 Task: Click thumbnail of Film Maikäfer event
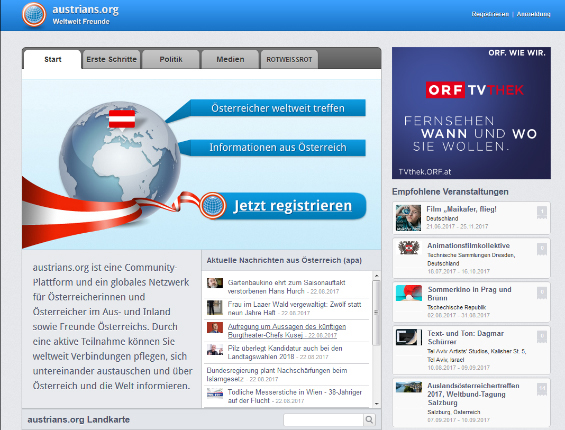(x=408, y=218)
